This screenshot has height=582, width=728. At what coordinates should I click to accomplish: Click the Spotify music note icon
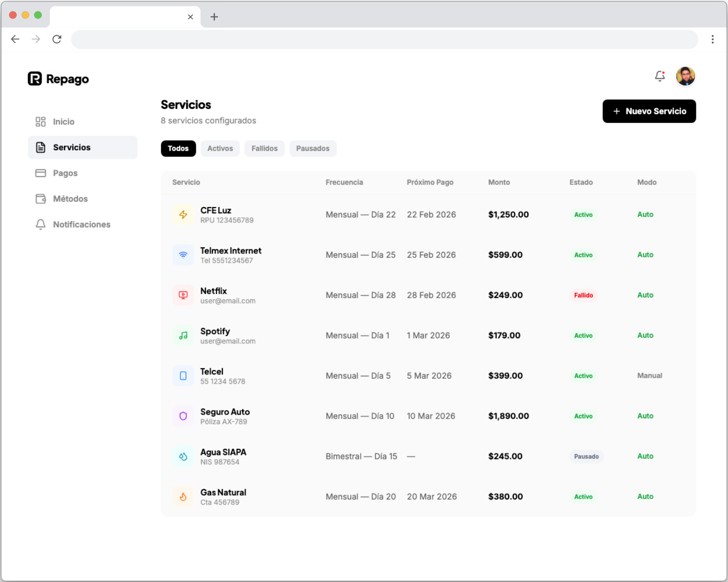coord(183,335)
